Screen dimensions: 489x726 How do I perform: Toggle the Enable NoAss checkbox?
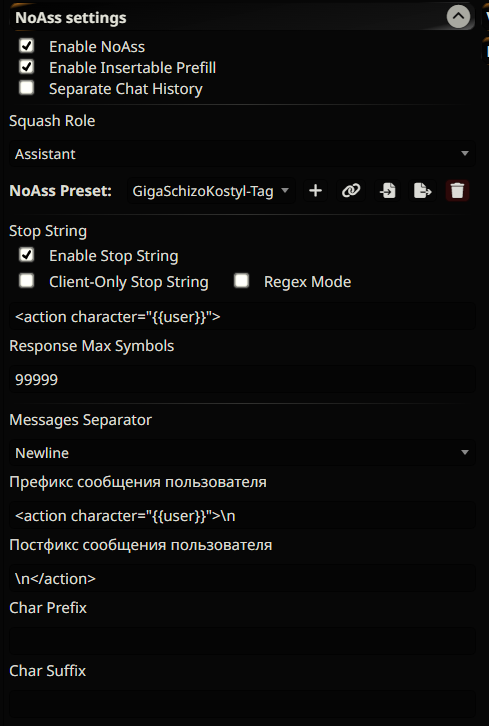click(x=27, y=46)
